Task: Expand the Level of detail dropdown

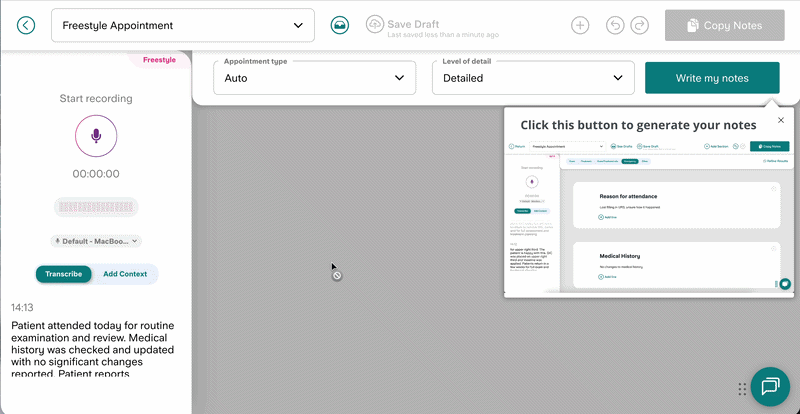Action: [532, 77]
